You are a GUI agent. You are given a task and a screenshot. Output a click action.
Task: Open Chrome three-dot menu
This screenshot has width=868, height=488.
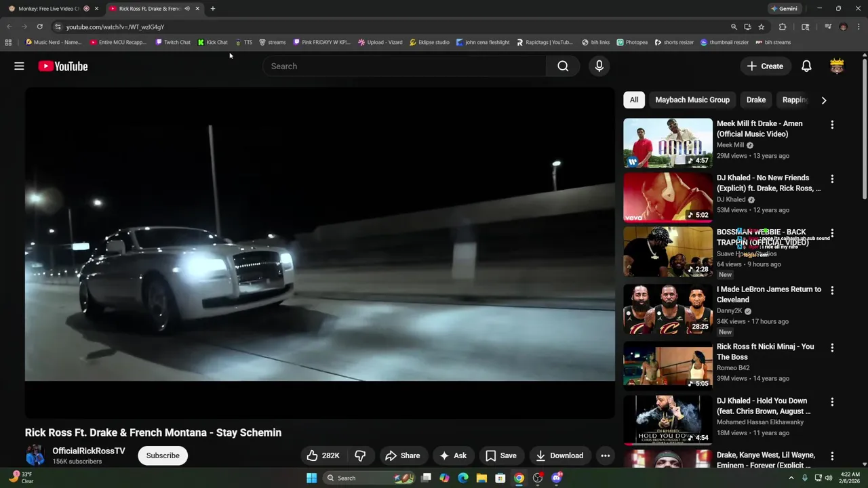[859, 27]
